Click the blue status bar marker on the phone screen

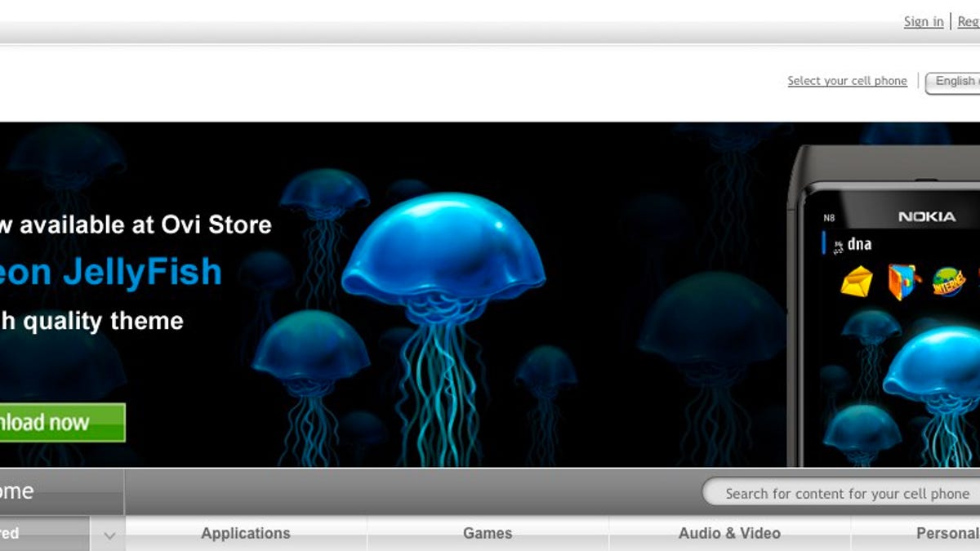[824, 242]
